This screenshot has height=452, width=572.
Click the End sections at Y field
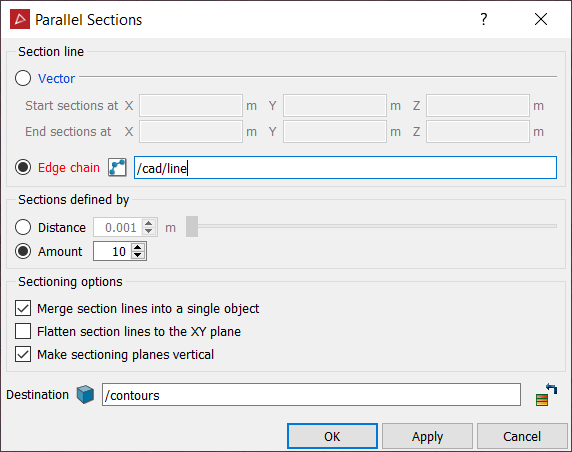click(335, 131)
